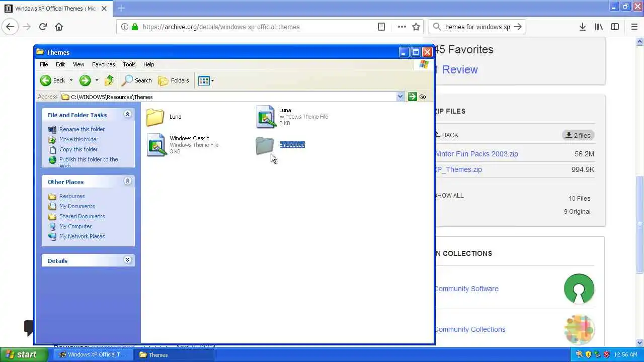Image resolution: width=644 pixels, height=362 pixels.
Task: Open the Back history dropdown arrow
Action: point(71,80)
